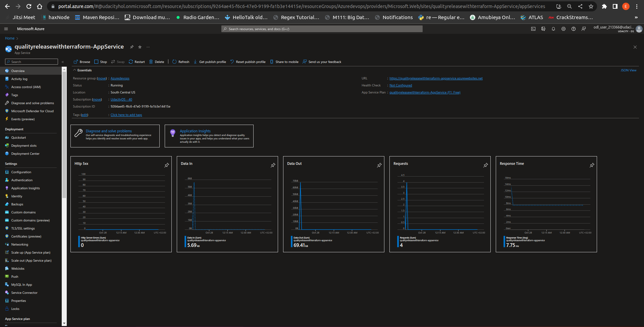The image size is (644, 327).
Task: Open the app's azurewebsites.net URL
Action: 436,78
